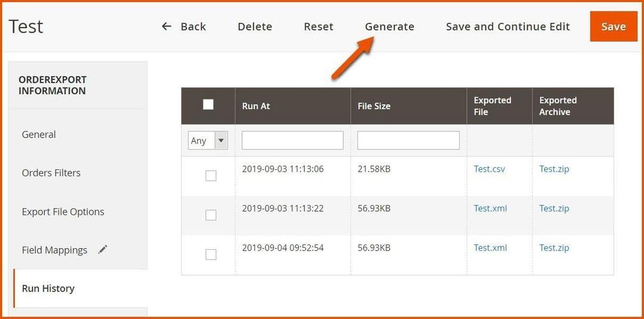Click the Run At filter input field
Image resolution: width=644 pixels, height=319 pixels.
pyautogui.click(x=292, y=141)
